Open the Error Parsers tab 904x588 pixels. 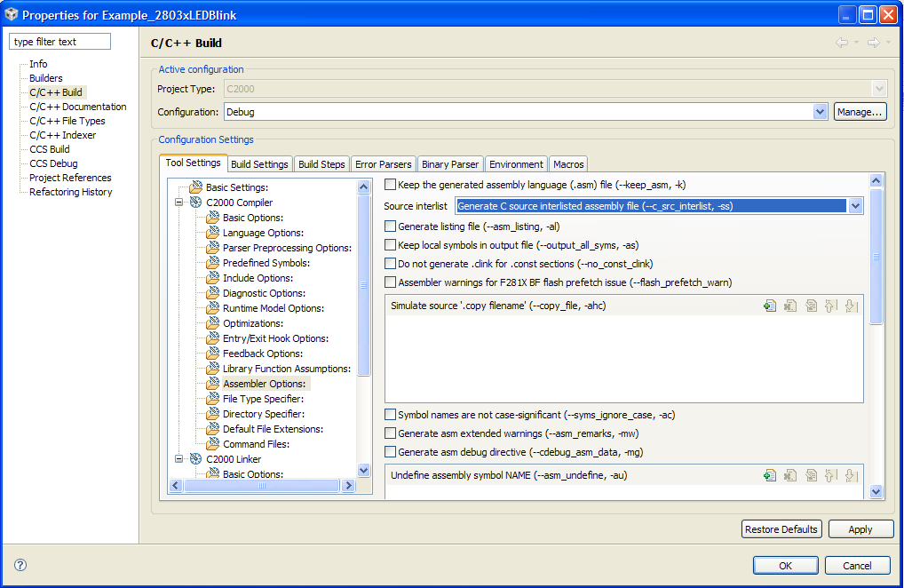tap(383, 163)
